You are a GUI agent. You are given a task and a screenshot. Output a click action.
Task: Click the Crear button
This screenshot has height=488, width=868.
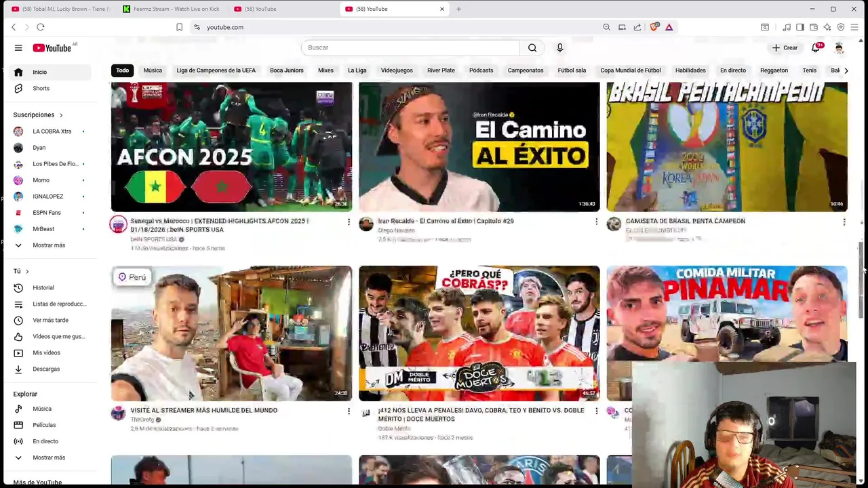[785, 47]
